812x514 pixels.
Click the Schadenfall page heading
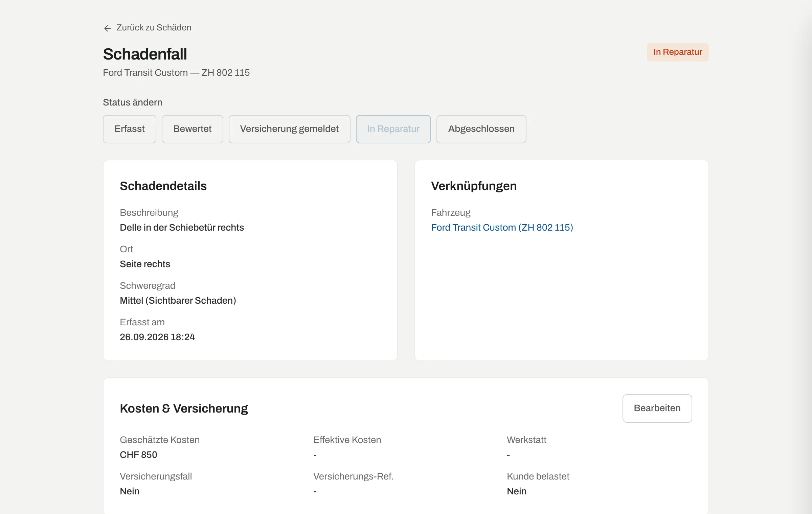145,54
